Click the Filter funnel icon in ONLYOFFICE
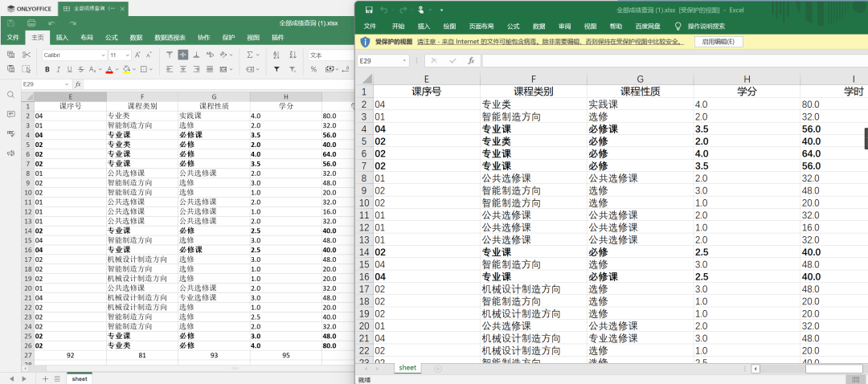Screen dimensions: 868x384 (x=276, y=69)
